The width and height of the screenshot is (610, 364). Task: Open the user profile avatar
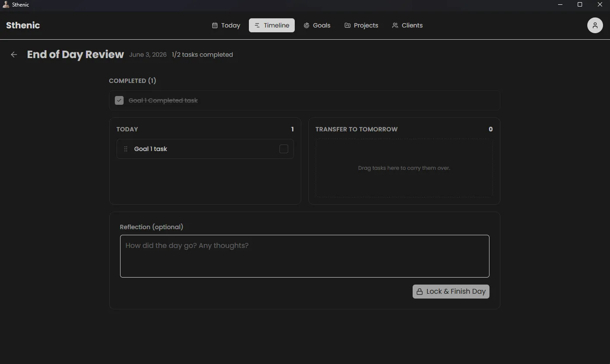click(x=595, y=25)
